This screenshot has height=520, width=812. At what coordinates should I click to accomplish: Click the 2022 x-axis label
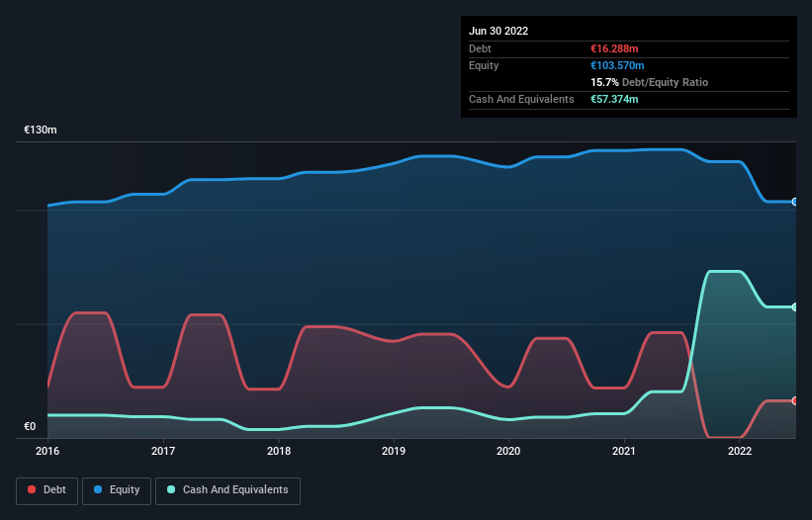740,451
